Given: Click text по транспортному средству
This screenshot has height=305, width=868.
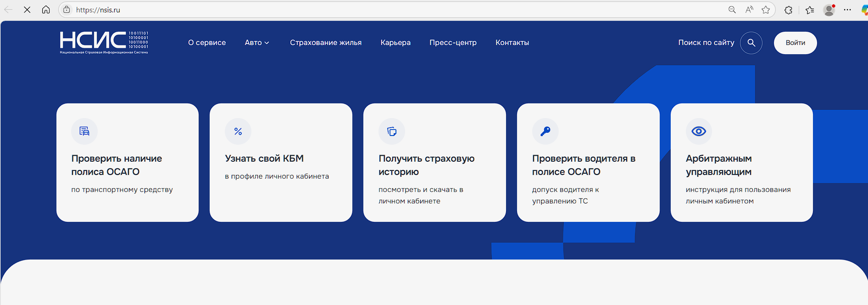Looking at the screenshot, I should pyautogui.click(x=122, y=190).
